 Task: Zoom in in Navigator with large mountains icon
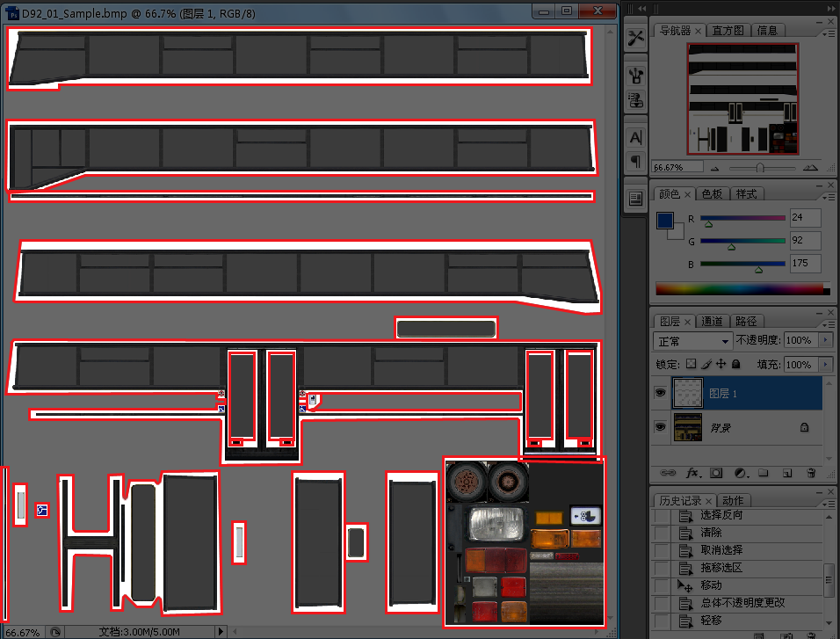[x=810, y=168]
